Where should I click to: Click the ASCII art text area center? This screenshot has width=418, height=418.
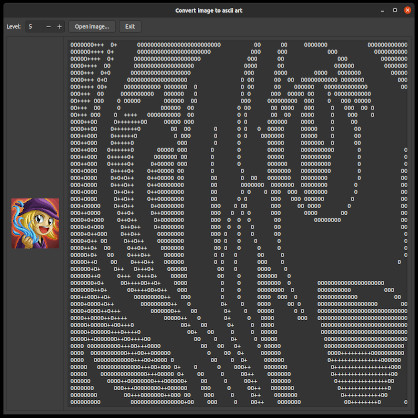coord(238,223)
